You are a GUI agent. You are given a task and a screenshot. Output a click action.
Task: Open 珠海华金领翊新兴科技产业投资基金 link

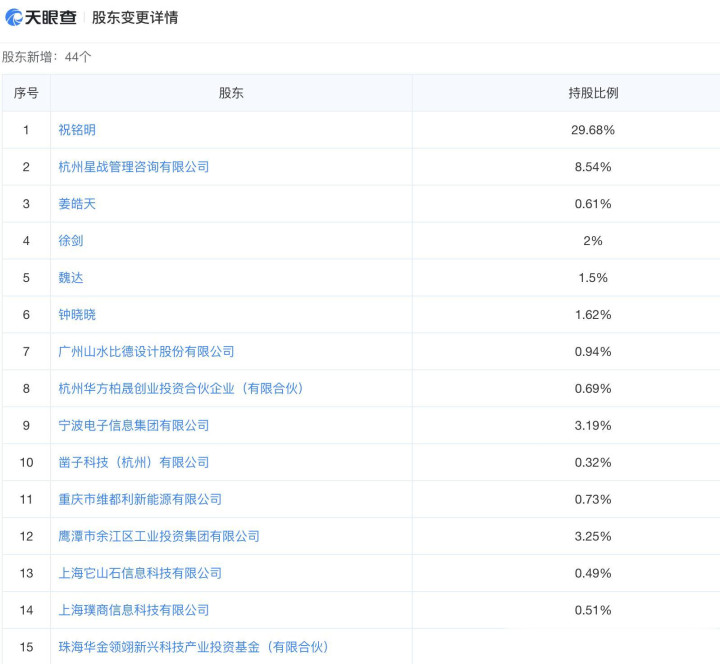193,647
